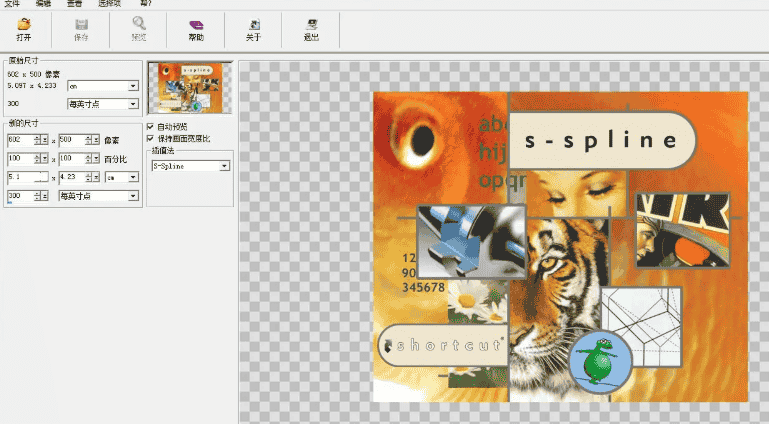Click the image thumbnail preview
Image resolution: width=769 pixels, height=424 pixels.
190,88
